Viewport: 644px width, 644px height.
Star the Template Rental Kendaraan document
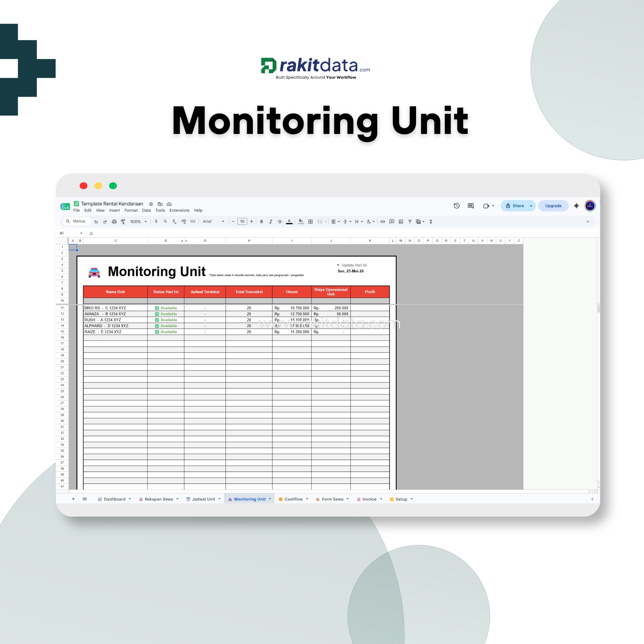[151, 204]
